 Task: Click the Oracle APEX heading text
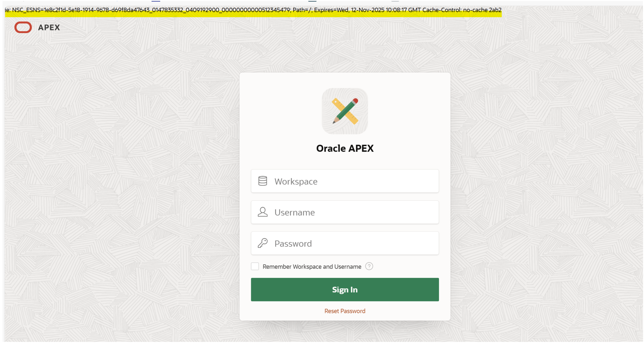(344, 148)
